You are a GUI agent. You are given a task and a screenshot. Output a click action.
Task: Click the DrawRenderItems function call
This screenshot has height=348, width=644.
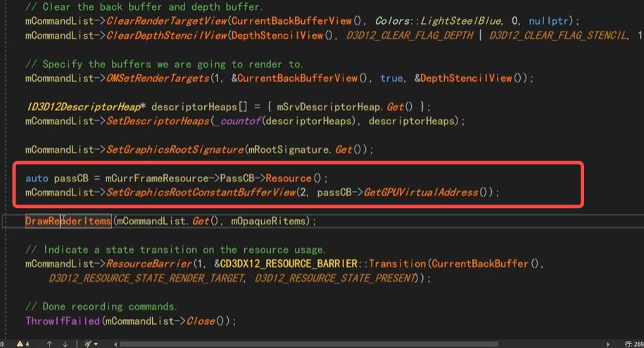pos(68,221)
